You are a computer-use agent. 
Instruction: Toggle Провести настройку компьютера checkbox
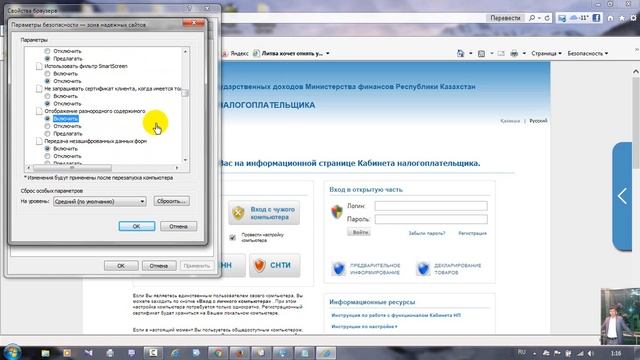click(x=233, y=238)
